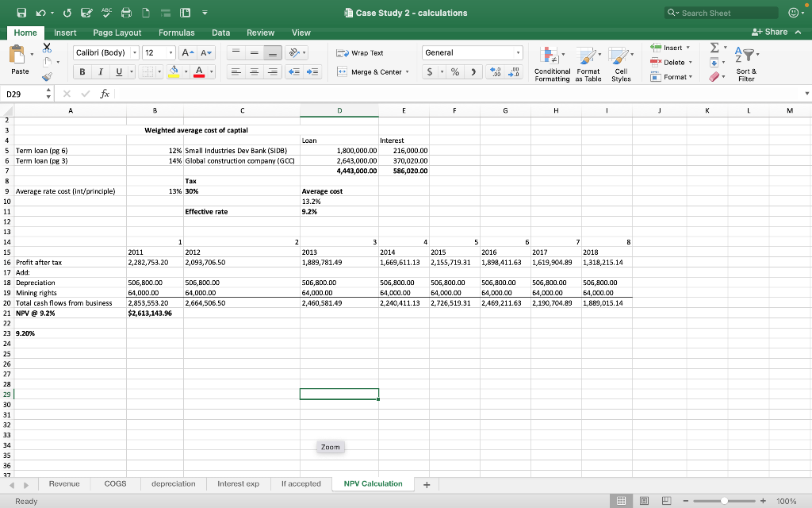
Task: Open Cell Styles gallery
Action: click(621, 65)
